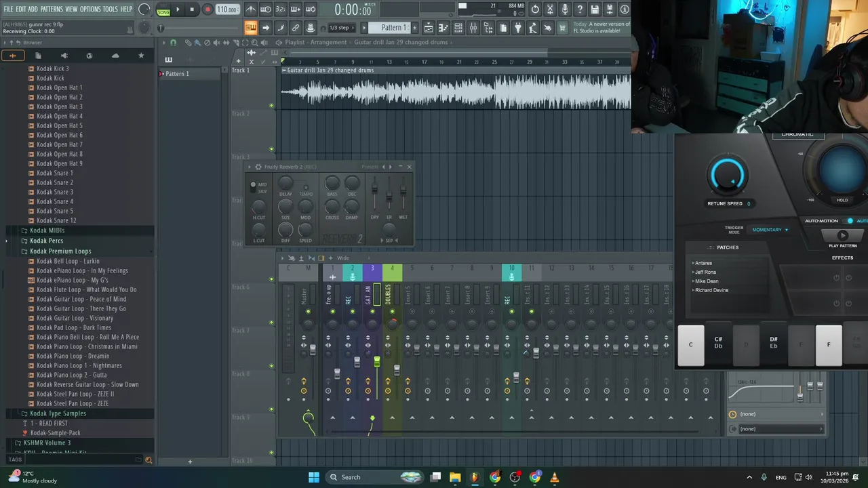Expand the KSHMR Volume 3 folder
The image size is (868, 488).
coord(47,443)
